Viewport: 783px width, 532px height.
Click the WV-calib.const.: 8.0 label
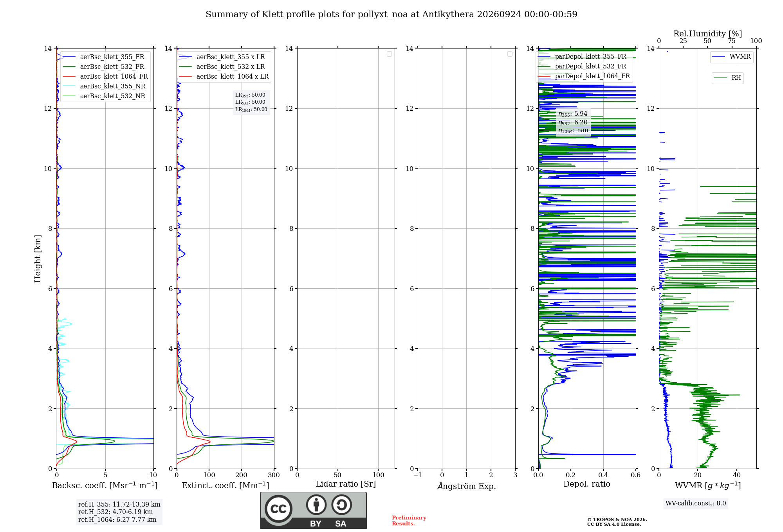[x=696, y=503]
